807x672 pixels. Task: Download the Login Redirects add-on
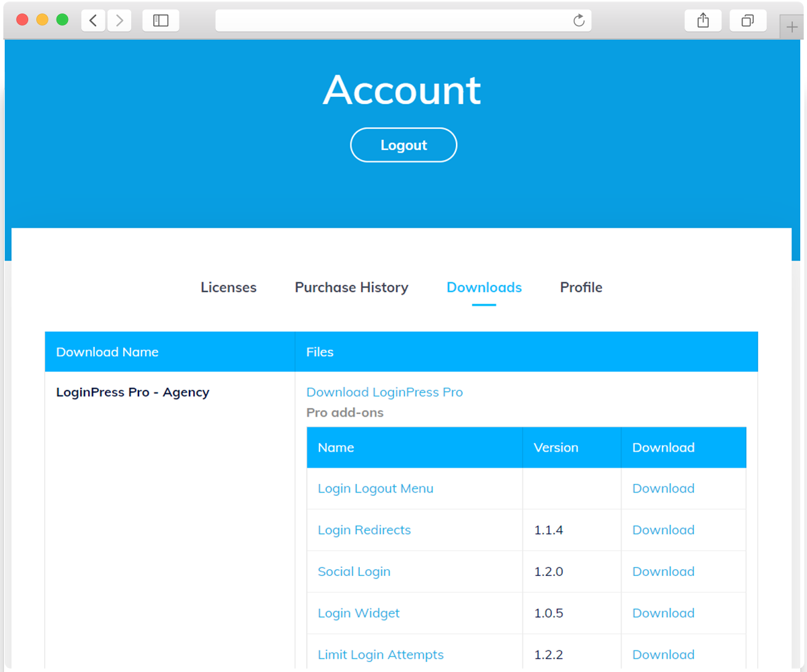pyautogui.click(x=663, y=530)
